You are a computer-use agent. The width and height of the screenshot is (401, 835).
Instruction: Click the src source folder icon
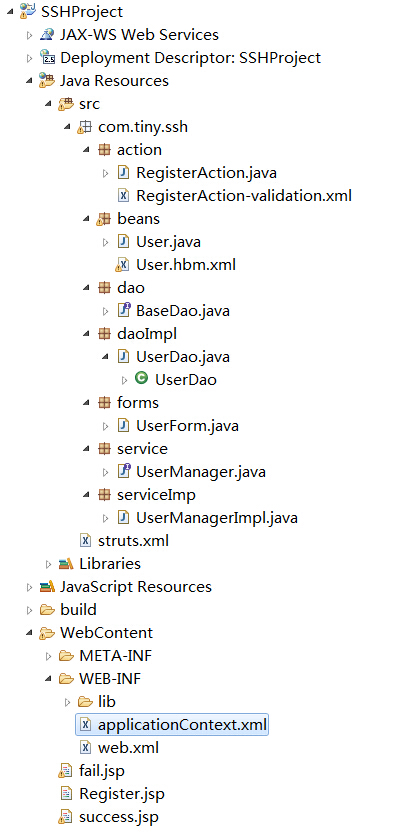click(66, 103)
